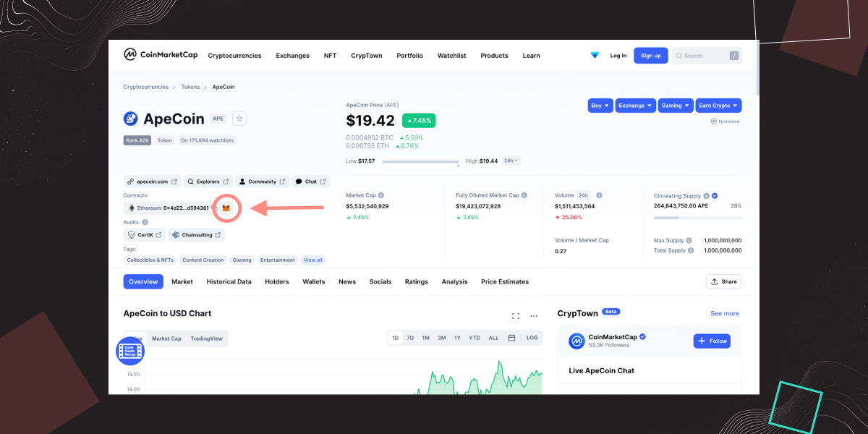
Task: Open the apecoin.com website link
Action: click(x=152, y=182)
